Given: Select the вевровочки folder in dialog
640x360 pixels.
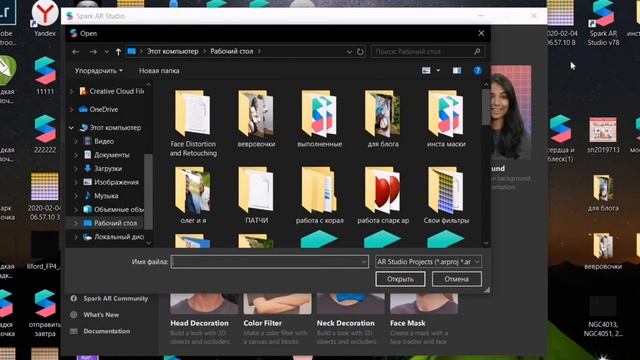Looking at the screenshot, I should coord(256,119).
